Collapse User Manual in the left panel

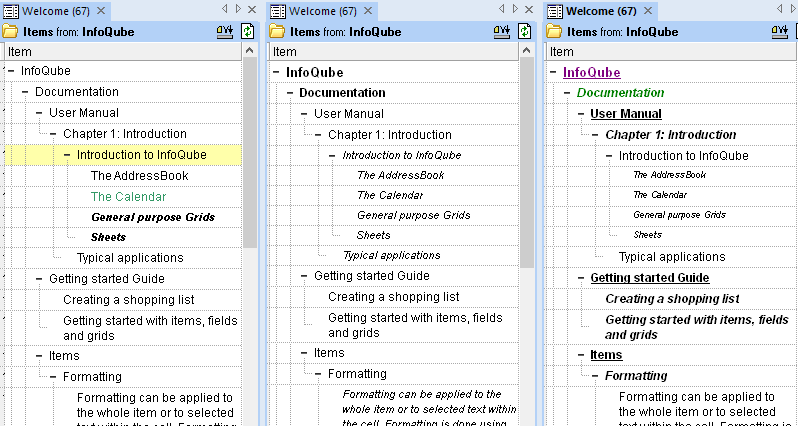point(39,113)
